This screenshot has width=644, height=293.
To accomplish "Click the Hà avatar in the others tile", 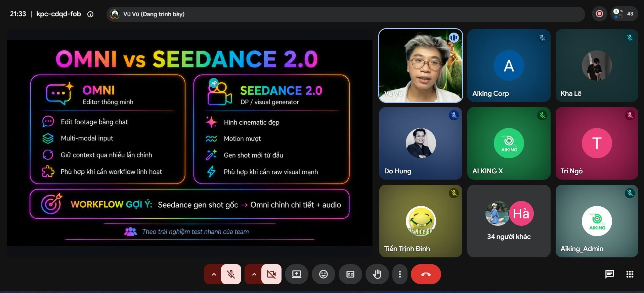I will tap(521, 213).
